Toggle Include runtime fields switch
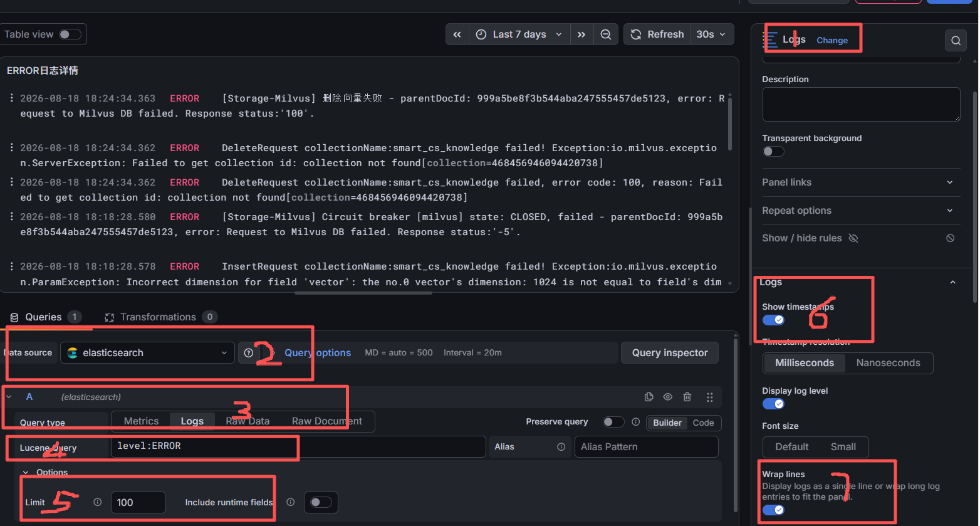 (x=321, y=502)
